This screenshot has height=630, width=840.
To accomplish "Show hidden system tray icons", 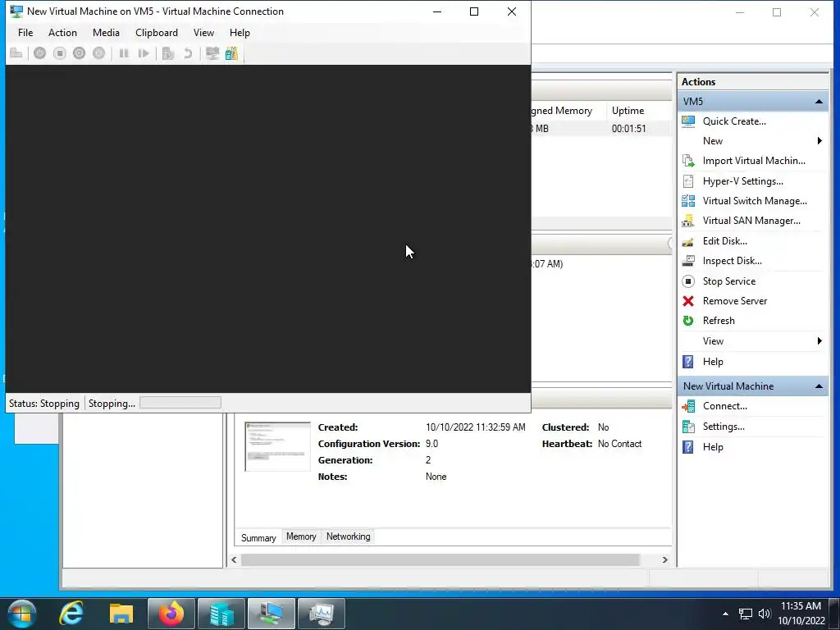I will (x=725, y=614).
